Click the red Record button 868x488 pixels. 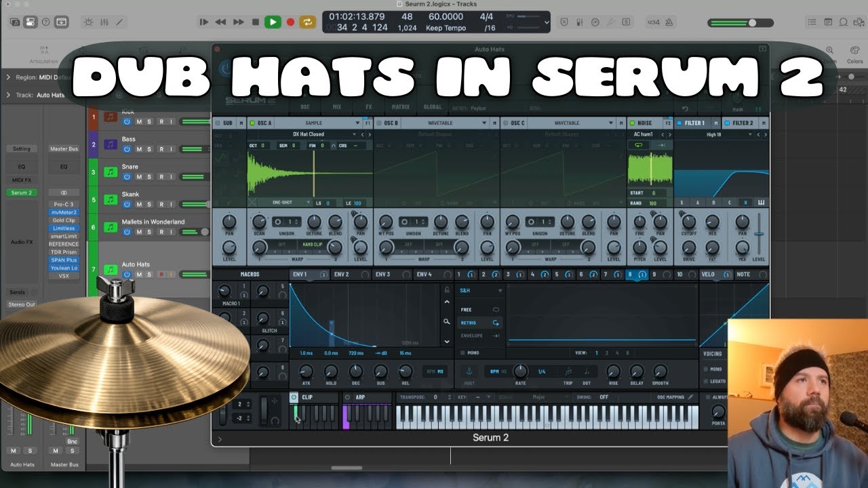(x=290, y=22)
